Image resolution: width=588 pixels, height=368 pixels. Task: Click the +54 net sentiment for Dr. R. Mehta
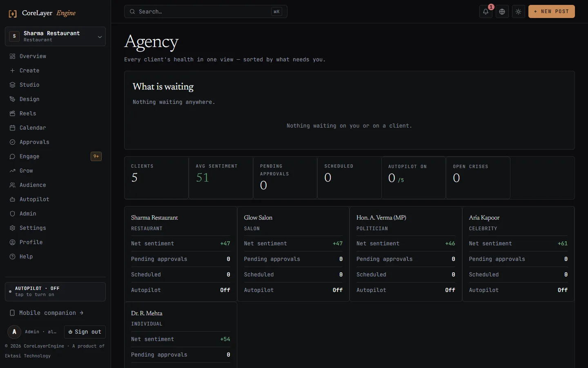(x=225, y=339)
